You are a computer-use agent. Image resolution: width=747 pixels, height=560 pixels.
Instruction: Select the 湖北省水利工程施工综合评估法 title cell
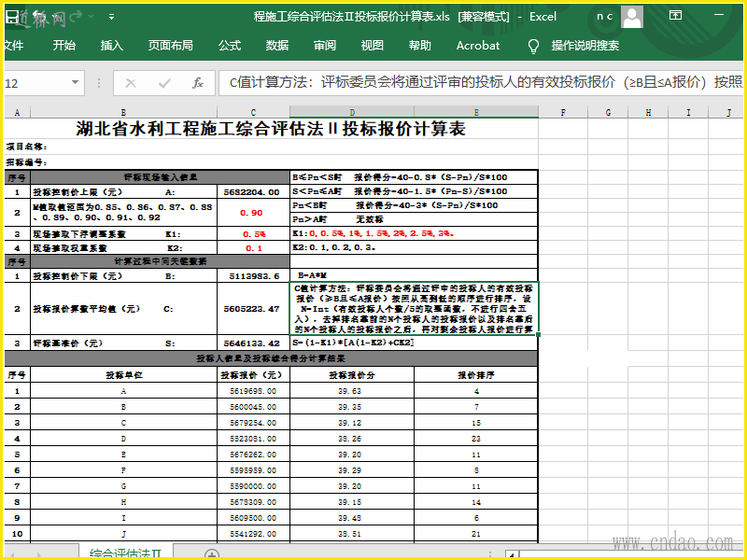point(271,129)
